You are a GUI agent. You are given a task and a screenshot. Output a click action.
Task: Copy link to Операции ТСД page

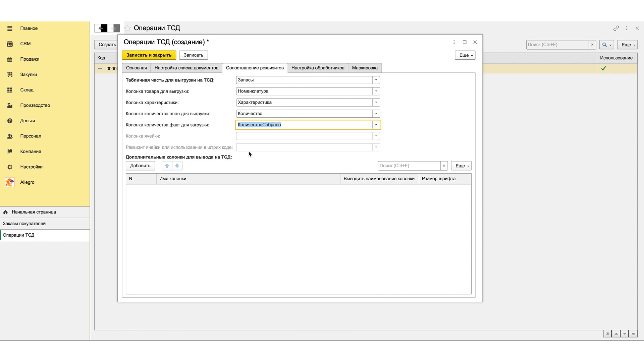pyautogui.click(x=616, y=28)
